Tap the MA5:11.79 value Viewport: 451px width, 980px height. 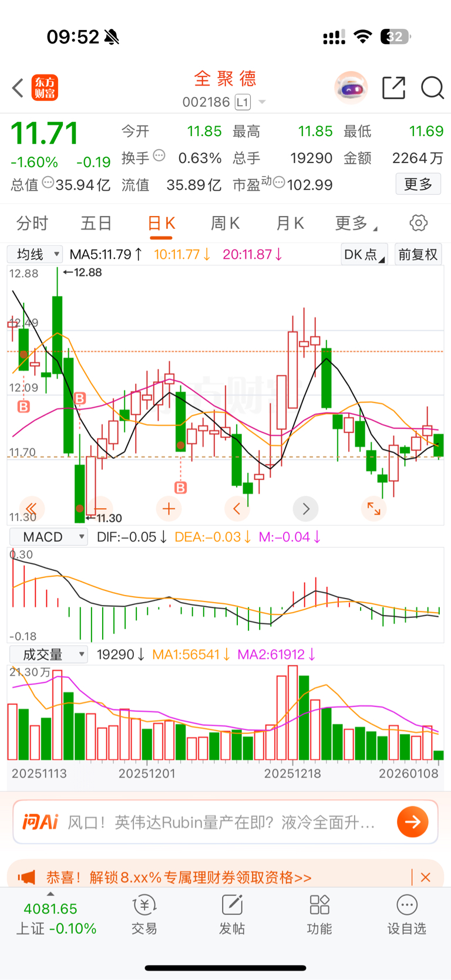click(106, 254)
